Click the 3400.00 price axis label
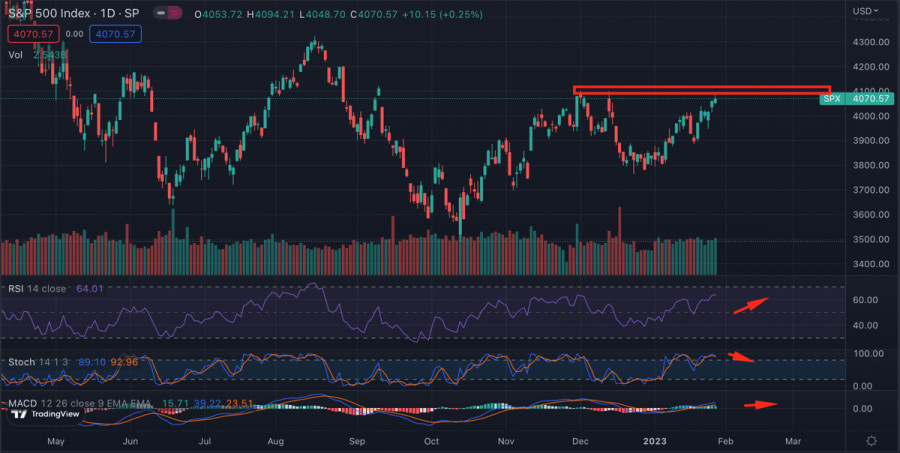 870,264
